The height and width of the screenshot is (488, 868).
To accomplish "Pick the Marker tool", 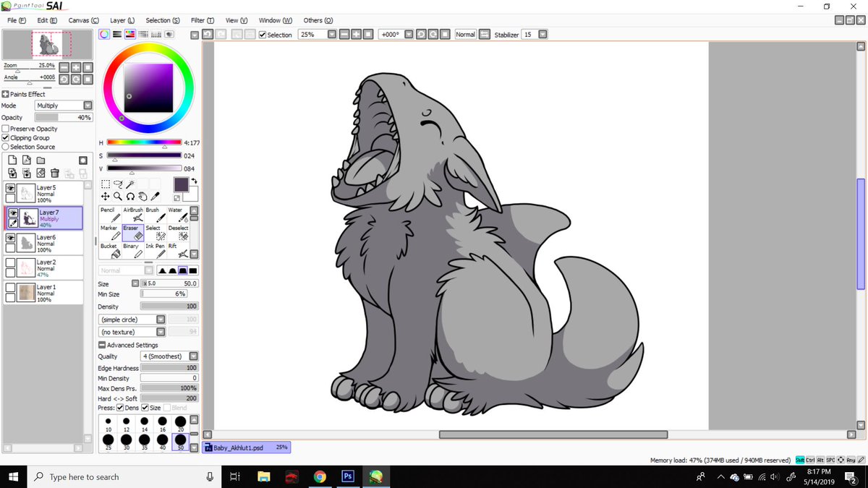I will 109,233.
